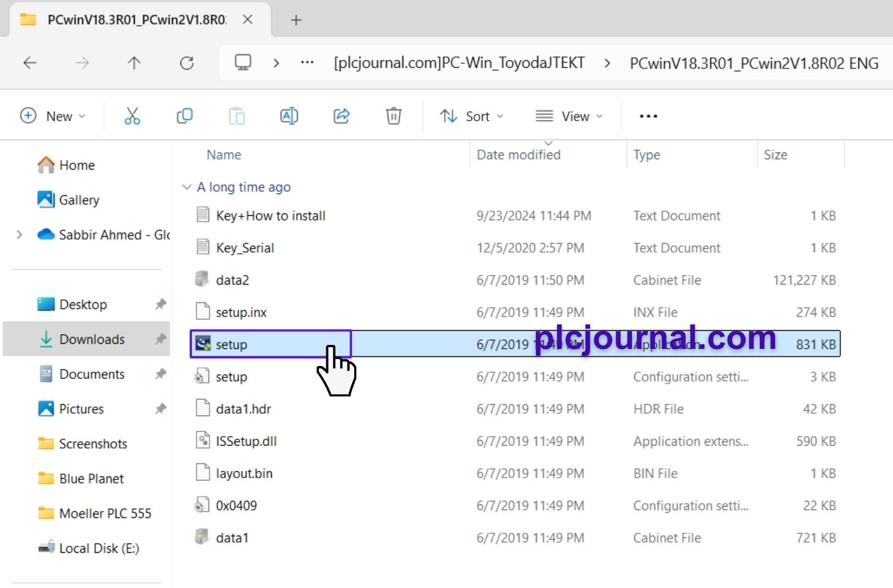This screenshot has width=893, height=588.
Task: Open Documents in quick access
Action: (83, 374)
